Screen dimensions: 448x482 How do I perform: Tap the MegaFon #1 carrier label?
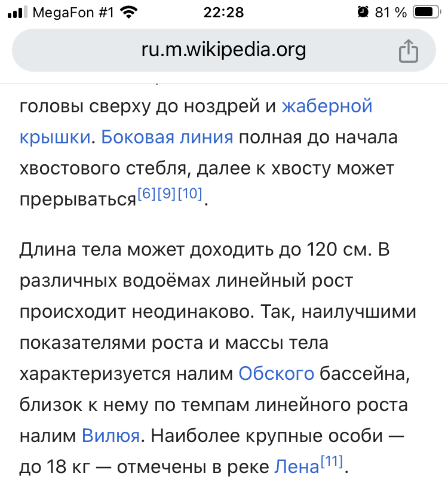coord(72,12)
